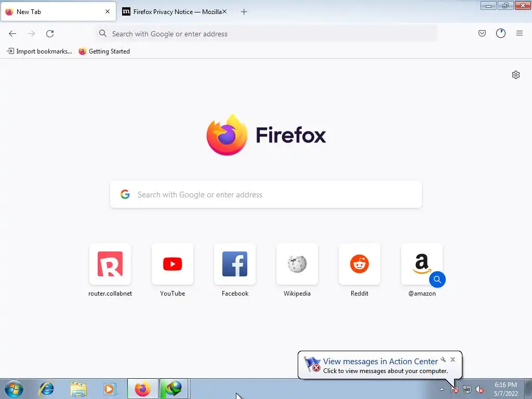Open the Facebook shortcut tile
Image resolution: width=532 pixels, height=399 pixels.
click(235, 264)
